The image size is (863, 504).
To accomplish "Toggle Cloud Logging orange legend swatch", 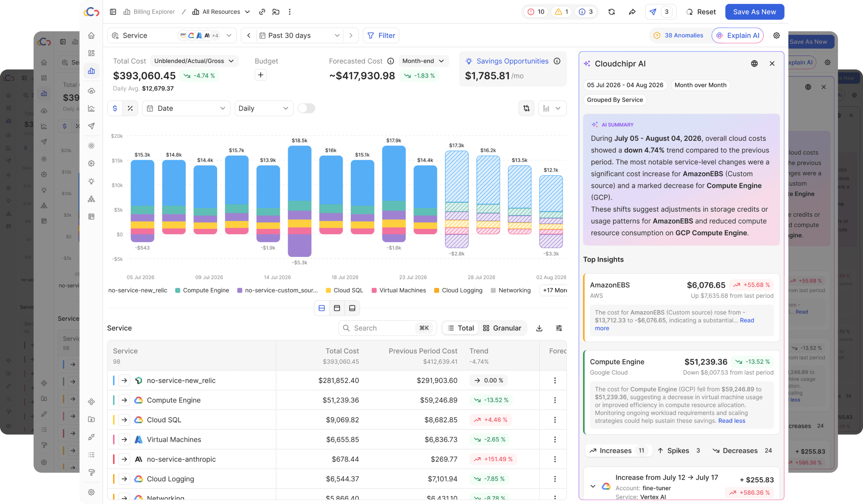I will (437, 290).
